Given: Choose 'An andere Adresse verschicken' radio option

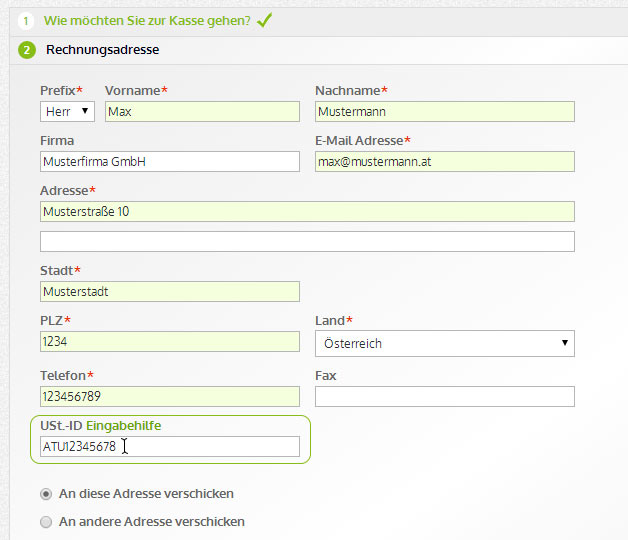Looking at the screenshot, I should [x=46, y=522].
